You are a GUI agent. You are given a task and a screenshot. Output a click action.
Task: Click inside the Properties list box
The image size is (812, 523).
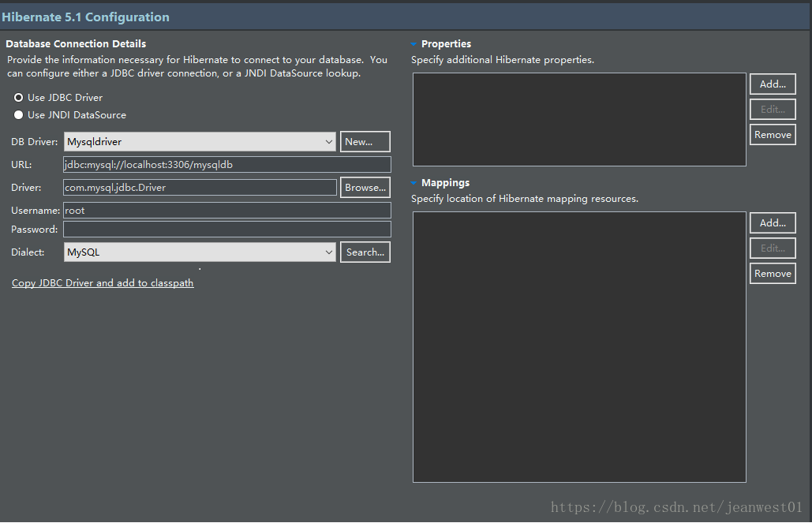pyautogui.click(x=579, y=120)
